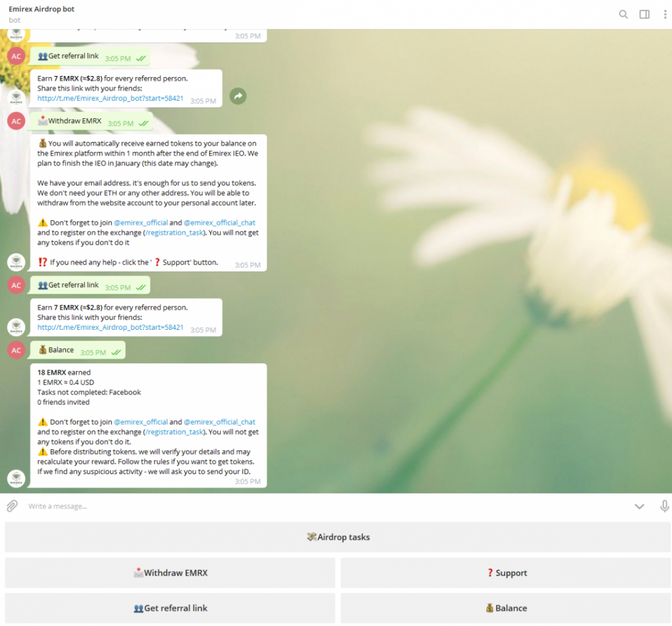
Task: Collapse bot keyboard with chevron down icon
Action: [x=639, y=506]
